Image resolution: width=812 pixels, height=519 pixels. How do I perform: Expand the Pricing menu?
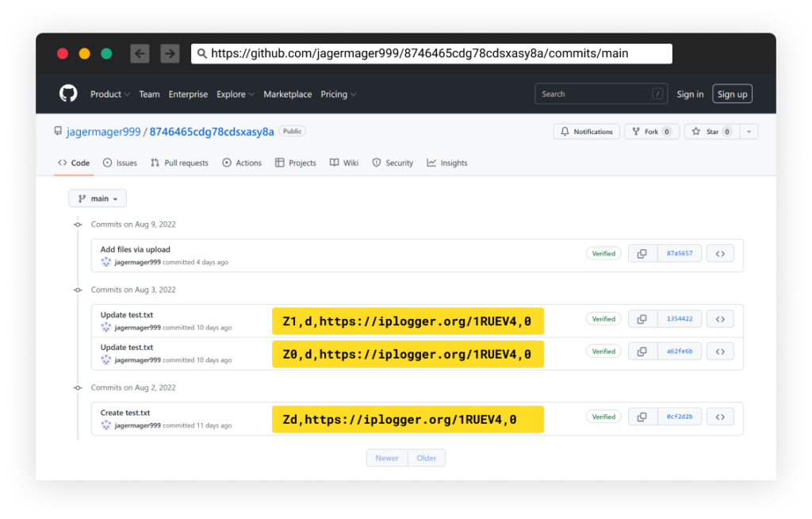338,94
